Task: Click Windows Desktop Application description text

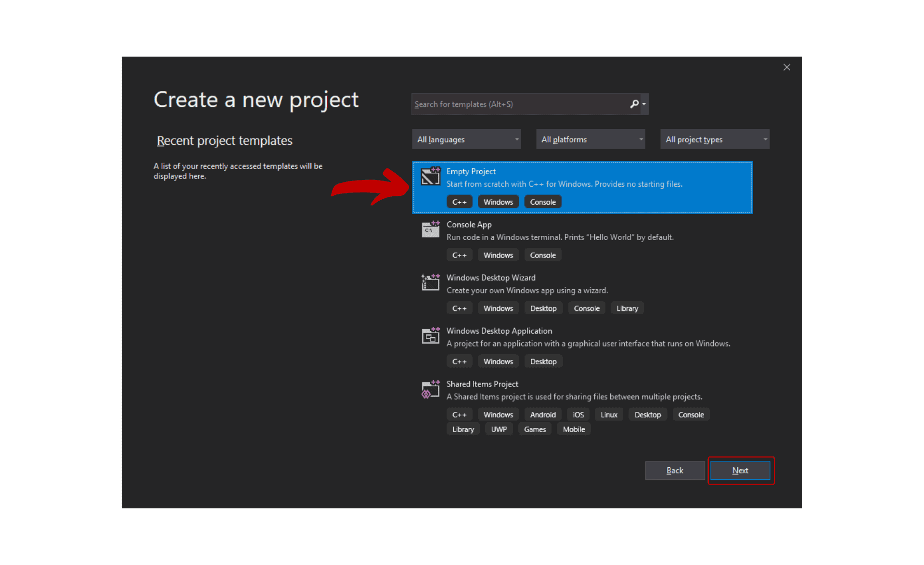Action: [588, 344]
